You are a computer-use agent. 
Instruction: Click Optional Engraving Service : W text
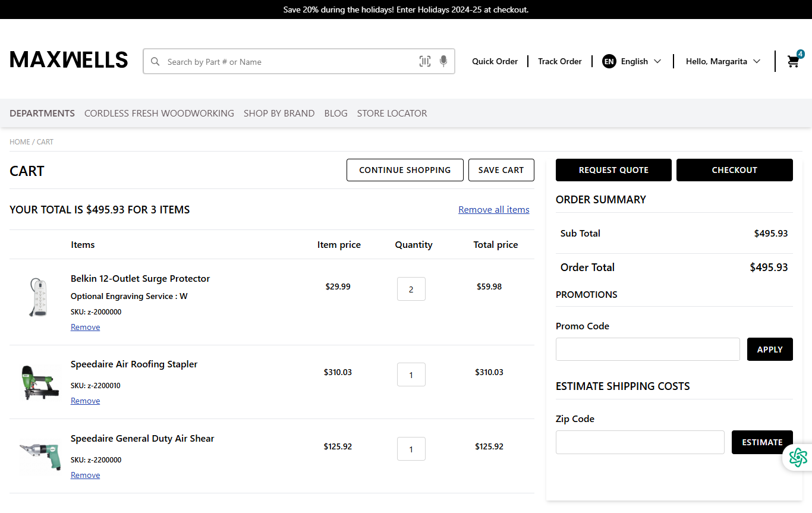click(x=129, y=296)
